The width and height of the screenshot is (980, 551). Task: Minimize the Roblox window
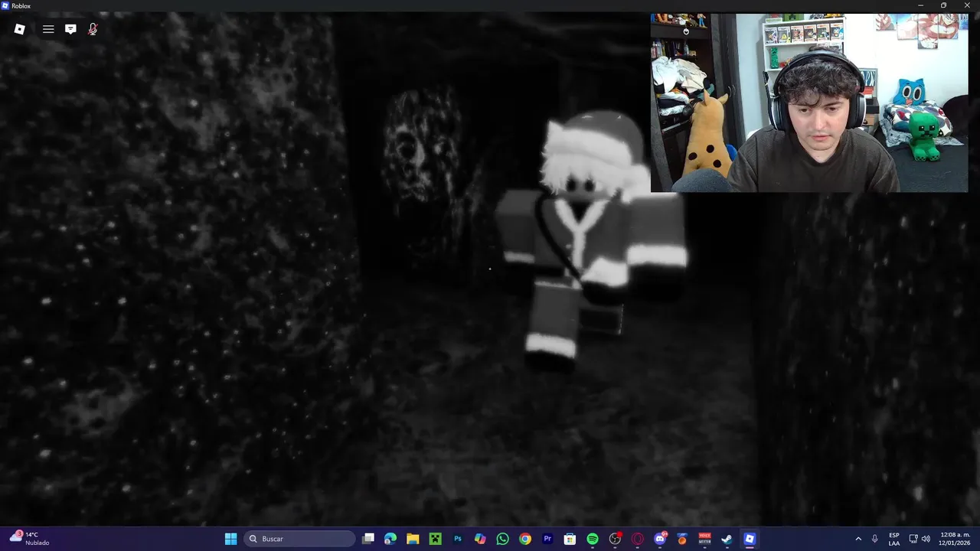pos(921,5)
